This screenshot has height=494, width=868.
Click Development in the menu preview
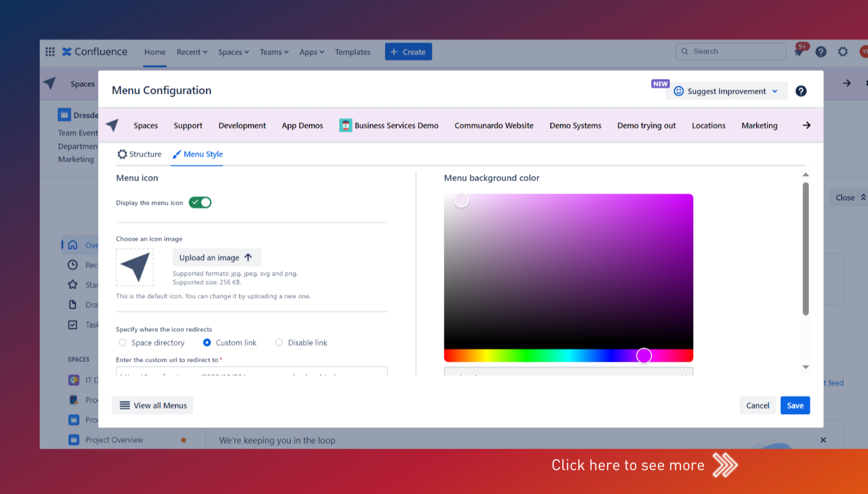click(242, 125)
